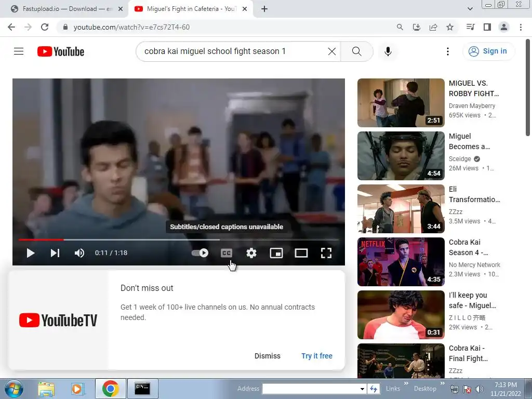Open the miniplayer
The width and height of the screenshot is (532, 399).
[x=276, y=253]
